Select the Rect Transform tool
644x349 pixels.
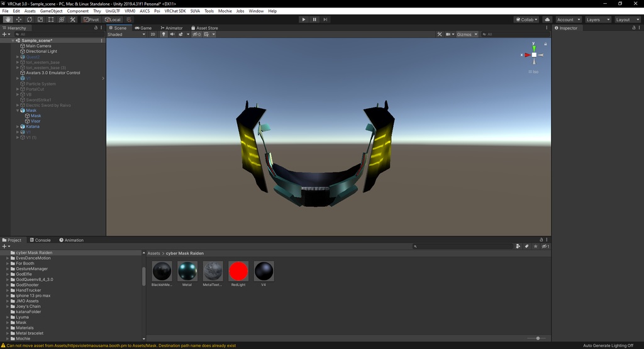pyautogui.click(x=50, y=19)
